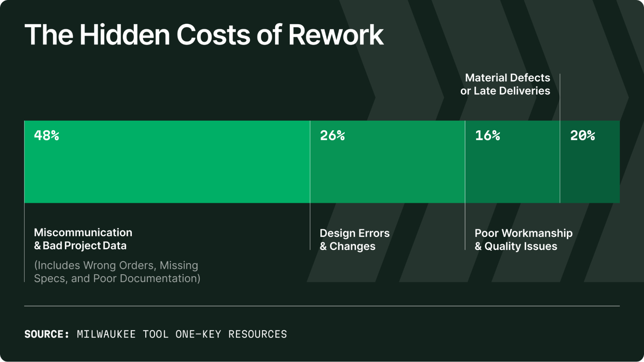The height and width of the screenshot is (362, 644).
Task: Click the 'Design Errors & Changes' label
Action: [354, 239]
